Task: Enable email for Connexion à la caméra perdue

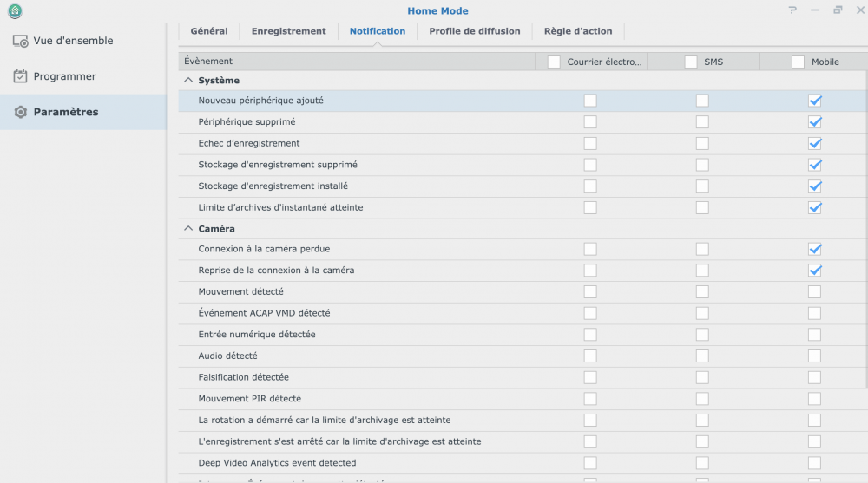Action: coord(590,249)
